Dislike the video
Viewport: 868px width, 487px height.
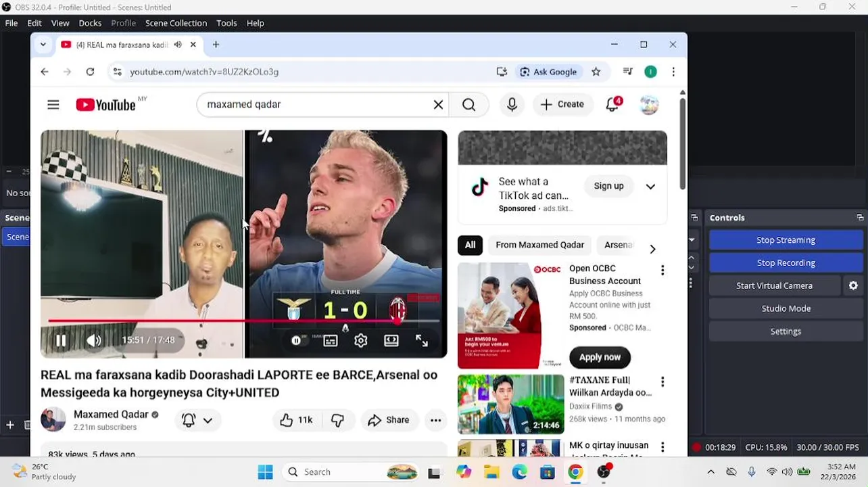337,420
